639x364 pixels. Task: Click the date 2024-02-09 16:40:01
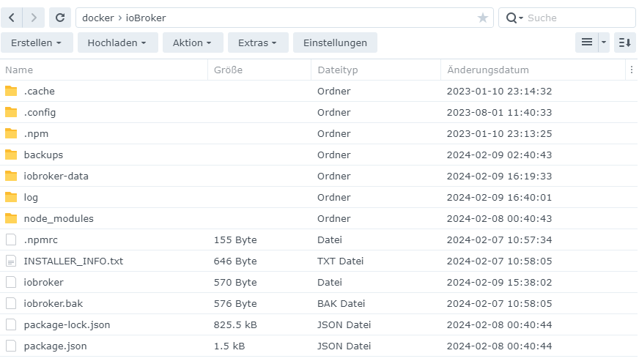(499, 198)
